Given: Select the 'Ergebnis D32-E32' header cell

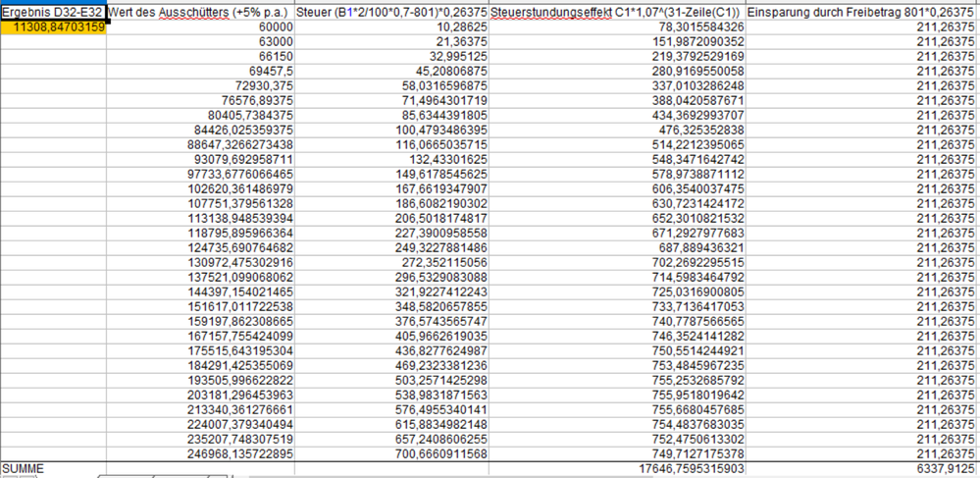Looking at the screenshot, I should click(x=53, y=11).
